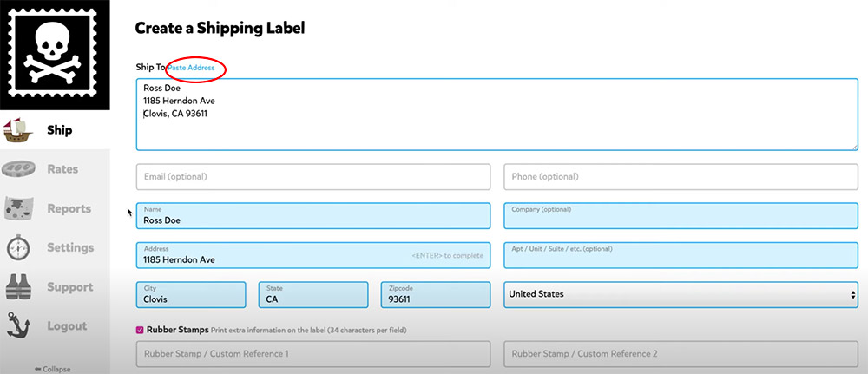Click the skull and crossbones stamp logo
Image resolution: width=868 pixels, height=374 pixels.
[x=55, y=55]
